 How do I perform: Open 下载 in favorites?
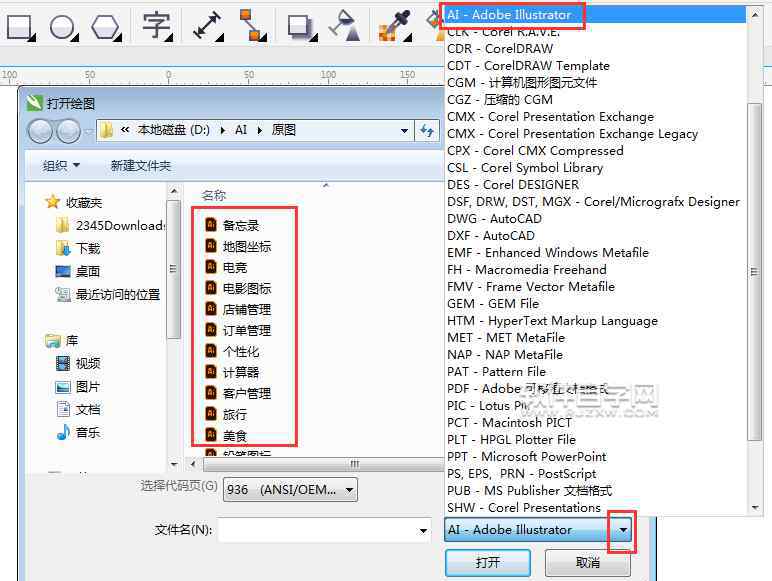tap(79, 248)
